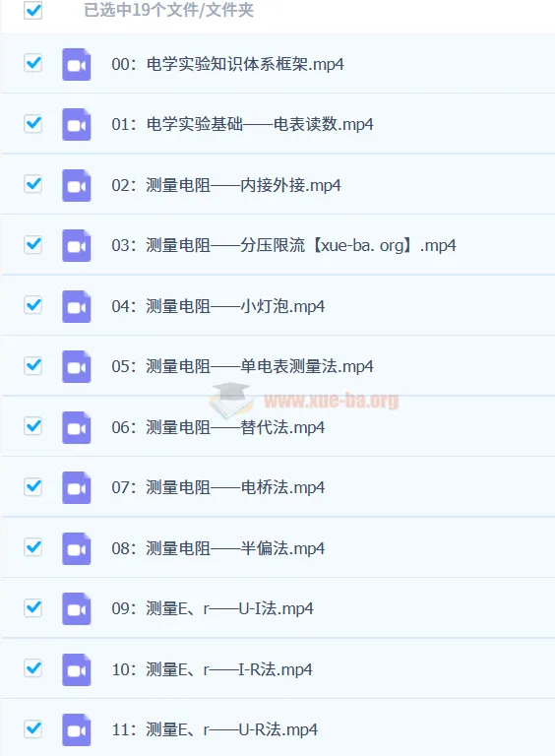Click video icon of 01 电表读数 file
The image size is (555, 756).
[x=77, y=124]
